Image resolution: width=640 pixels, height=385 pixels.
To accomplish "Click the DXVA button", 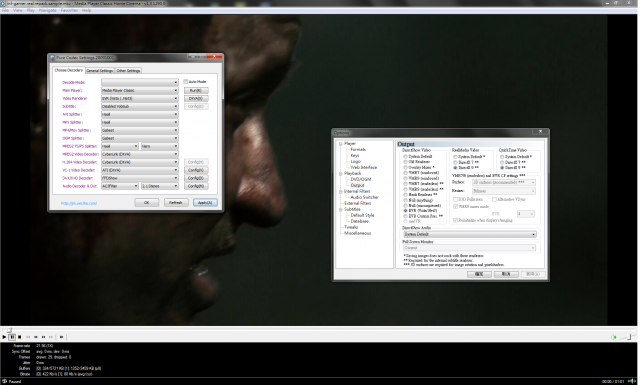I will [196, 98].
